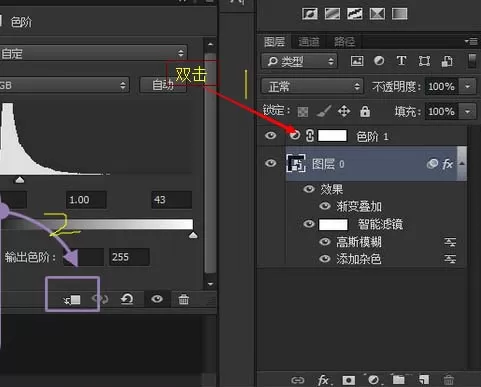Screen dimensions: 481x387
Task: Click the 不透明度 100% value field
Action: click(442, 87)
